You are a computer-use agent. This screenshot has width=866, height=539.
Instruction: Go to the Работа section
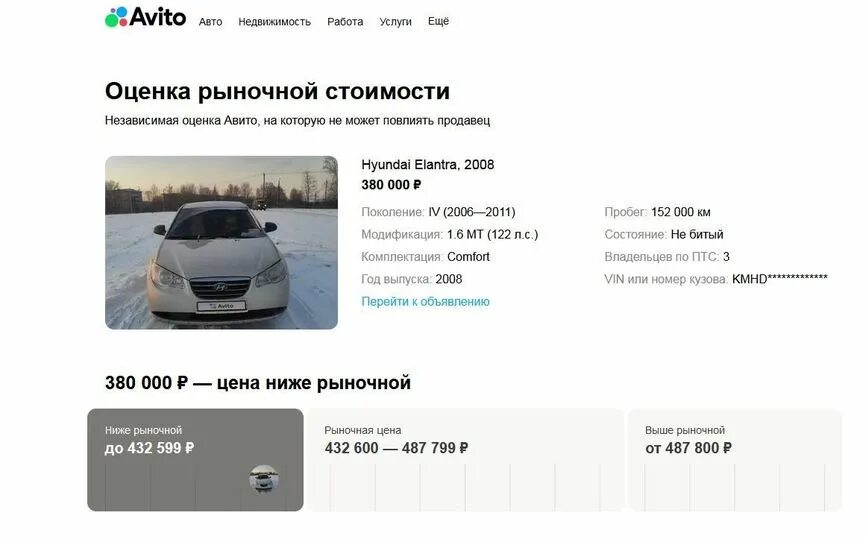(x=345, y=22)
